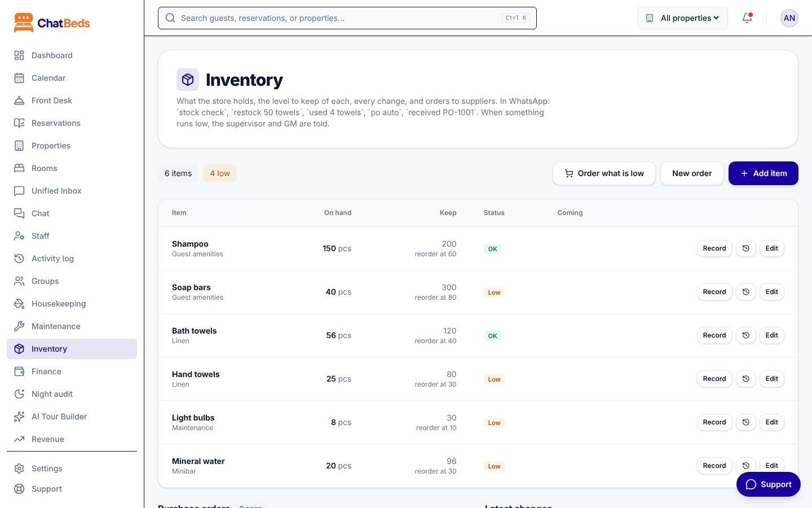Image resolution: width=812 pixels, height=508 pixels.
Task: Click the Night audit moon icon
Action: [19, 394]
